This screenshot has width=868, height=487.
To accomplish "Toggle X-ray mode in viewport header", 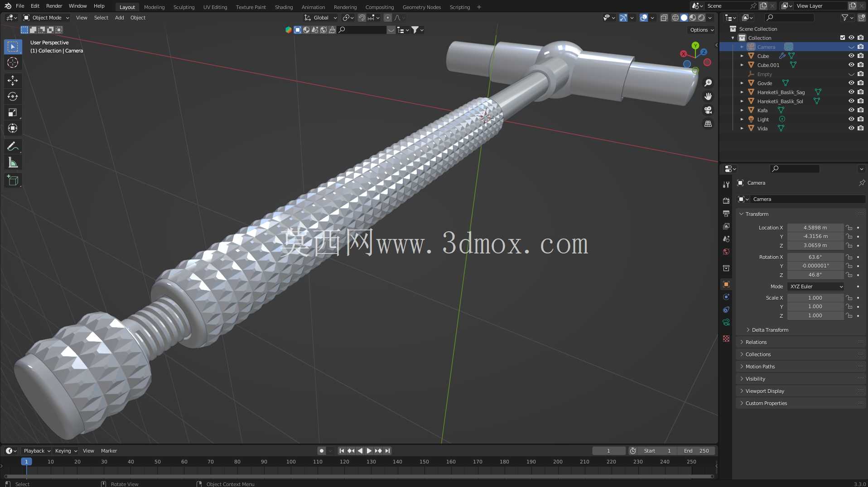I will tap(664, 18).
